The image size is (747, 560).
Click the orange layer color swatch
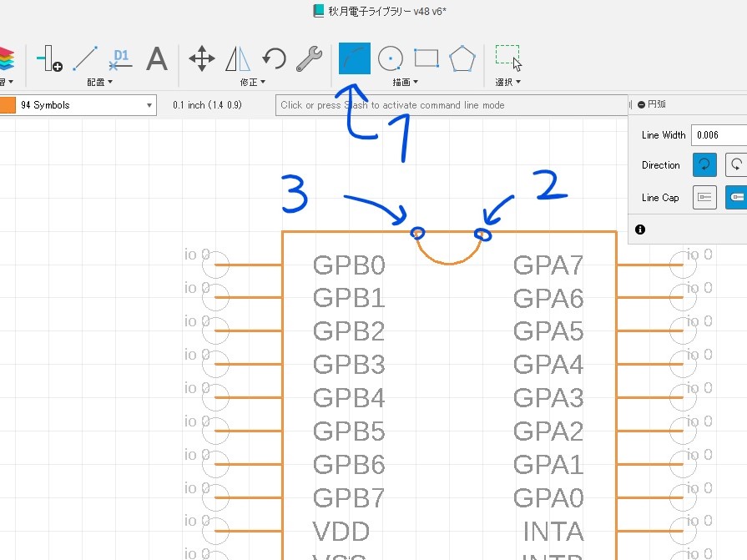point(8,105)
